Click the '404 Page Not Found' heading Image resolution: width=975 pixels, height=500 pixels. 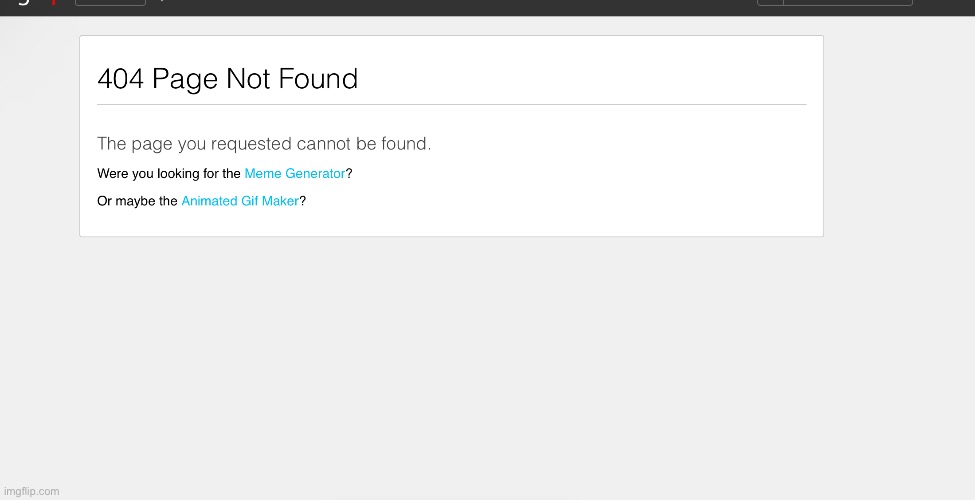tap(227, 79)
